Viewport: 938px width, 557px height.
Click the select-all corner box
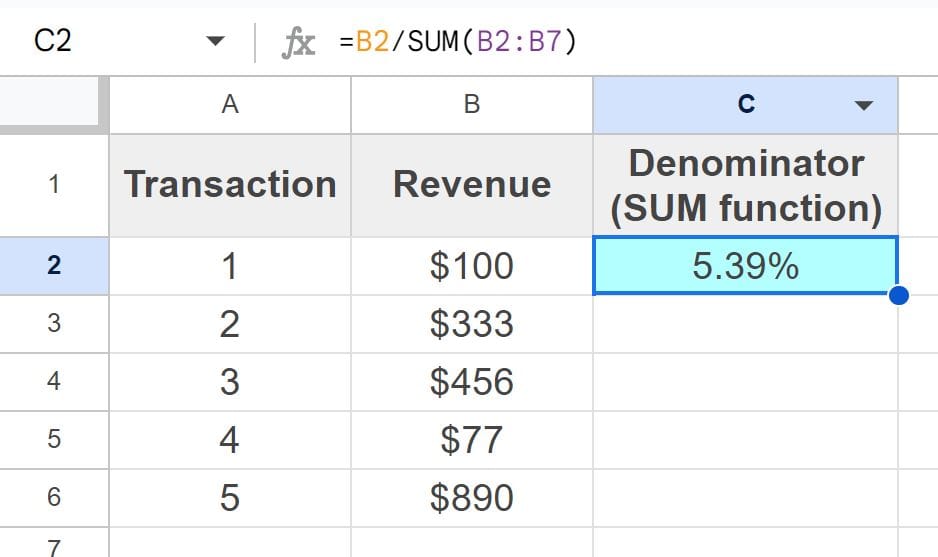pyautogui.click(x=50, y=102)
